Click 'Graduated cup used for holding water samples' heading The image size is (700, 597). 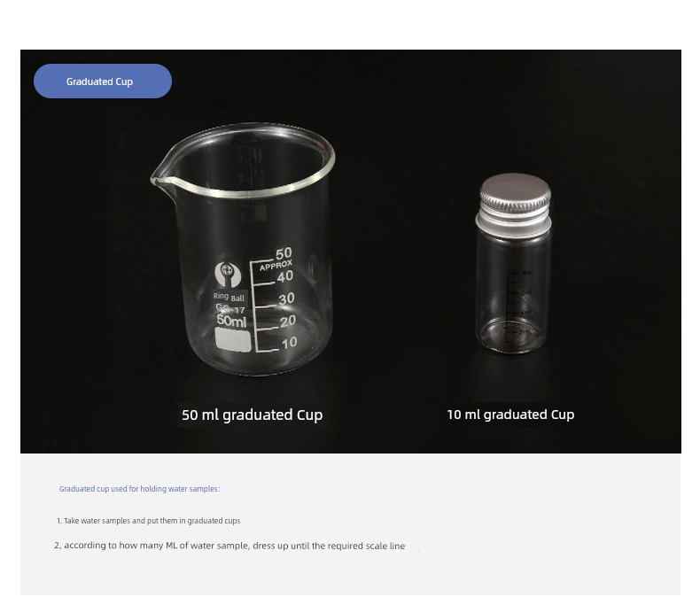tap(140, 489)
